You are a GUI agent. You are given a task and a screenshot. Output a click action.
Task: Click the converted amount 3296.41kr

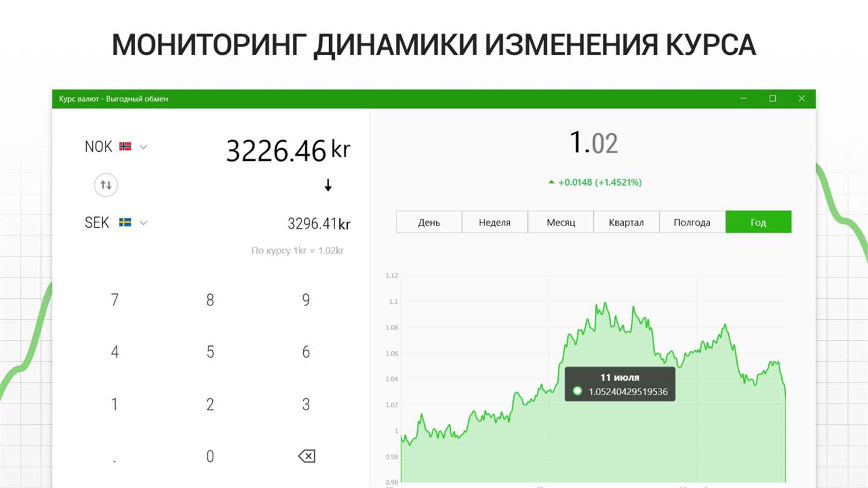[319, 224]
